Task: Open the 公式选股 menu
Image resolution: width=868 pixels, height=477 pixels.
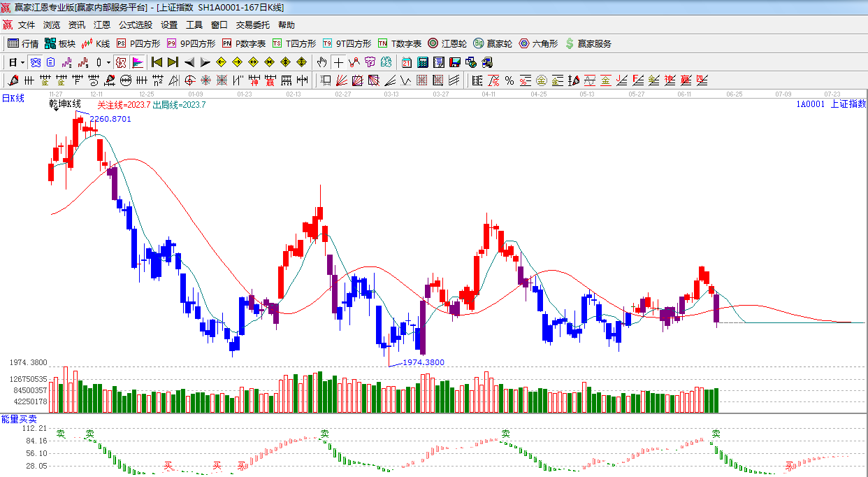Action: coord(135,24)
